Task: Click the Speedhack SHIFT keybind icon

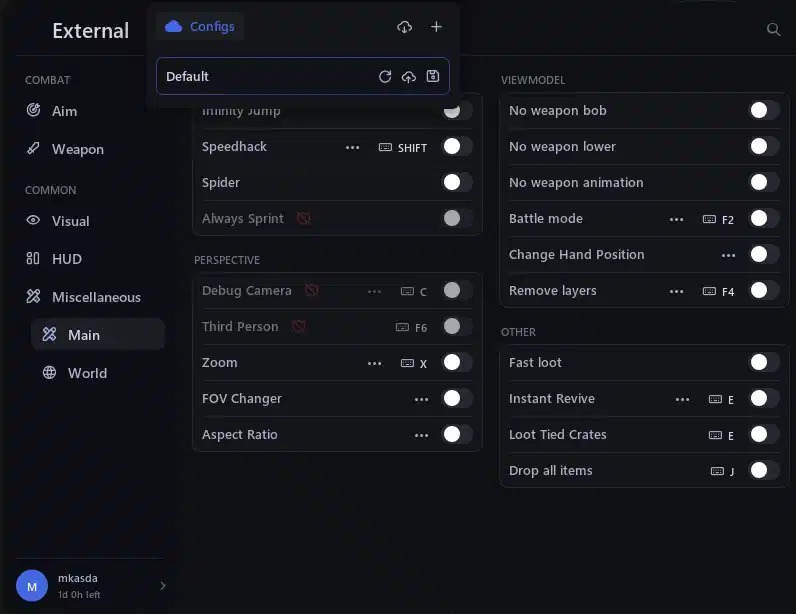Action: (386, 147)
